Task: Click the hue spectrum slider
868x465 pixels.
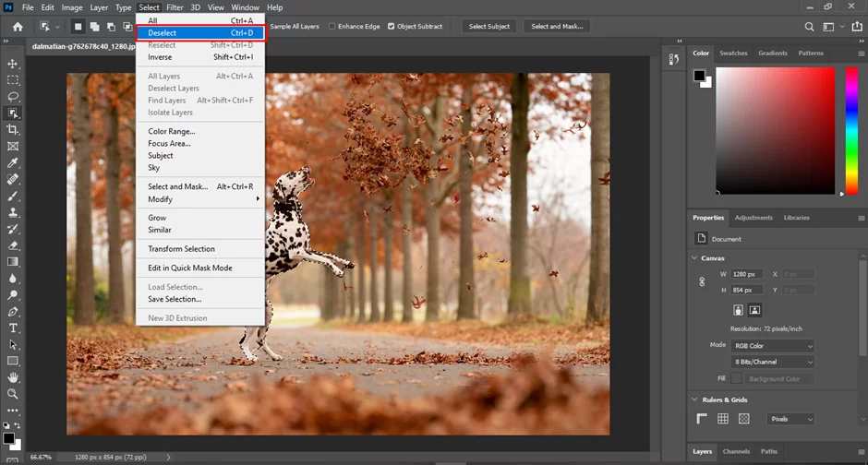Action: [x=851, y=130]
